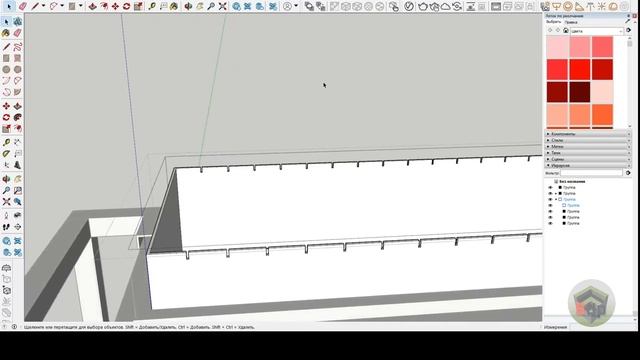Viewport: 640px width, 360px height.
Task: Open outliner details button next to filter
Action: (x=628, y=173)
